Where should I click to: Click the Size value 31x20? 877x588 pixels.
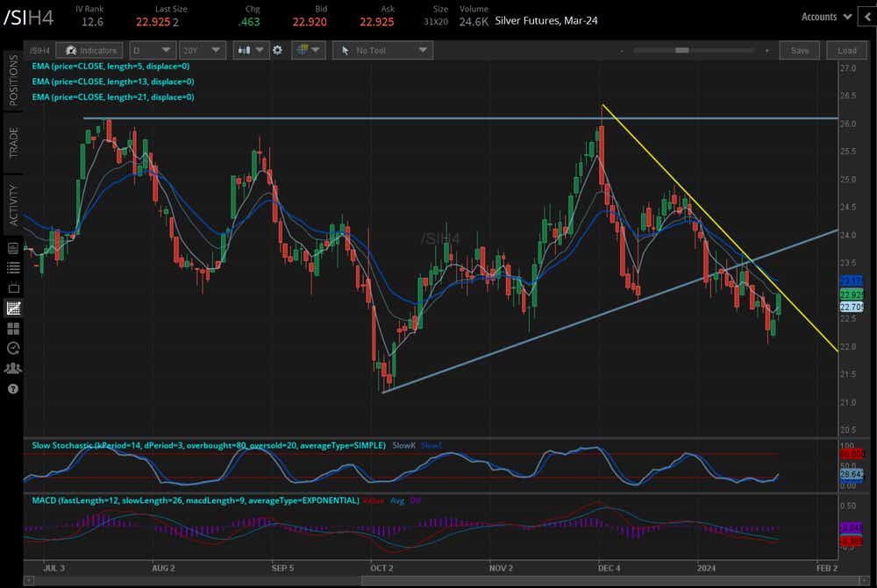(436, 23)
